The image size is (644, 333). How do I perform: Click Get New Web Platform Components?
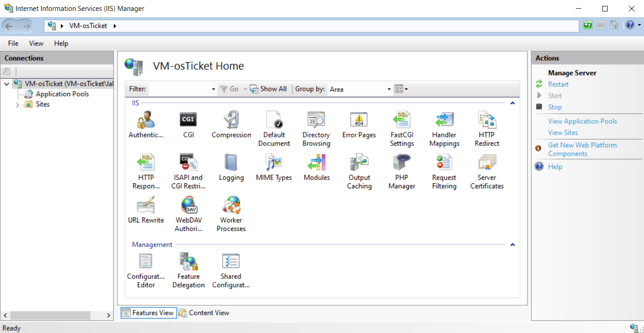pos(582,149)
